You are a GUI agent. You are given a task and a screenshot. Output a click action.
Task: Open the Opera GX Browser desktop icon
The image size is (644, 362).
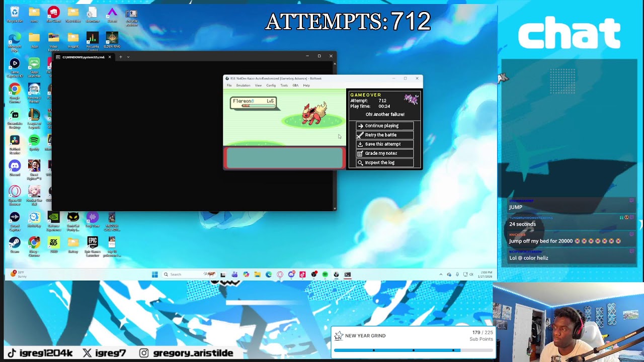15,195
